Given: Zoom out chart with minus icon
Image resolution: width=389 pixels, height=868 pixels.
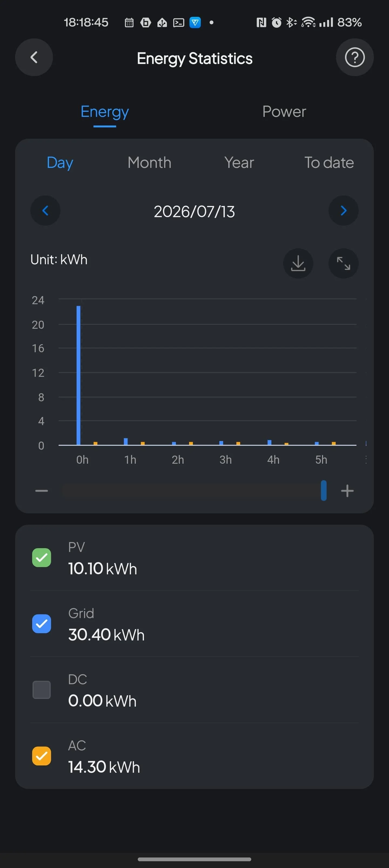Looking at the screenshot, I should click(42, 491).
